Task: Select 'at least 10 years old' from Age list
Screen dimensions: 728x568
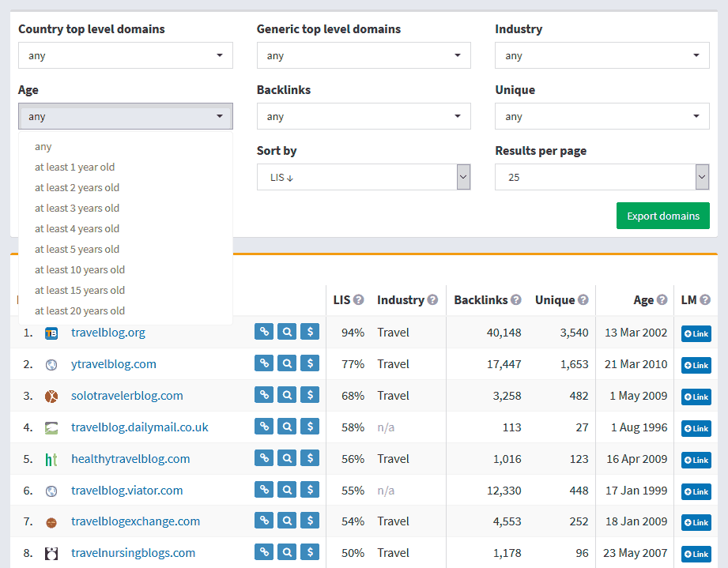Action: coord(77,269)
